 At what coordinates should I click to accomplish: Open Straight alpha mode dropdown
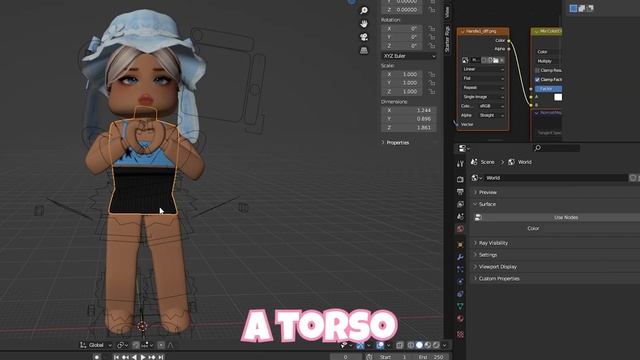491,116
